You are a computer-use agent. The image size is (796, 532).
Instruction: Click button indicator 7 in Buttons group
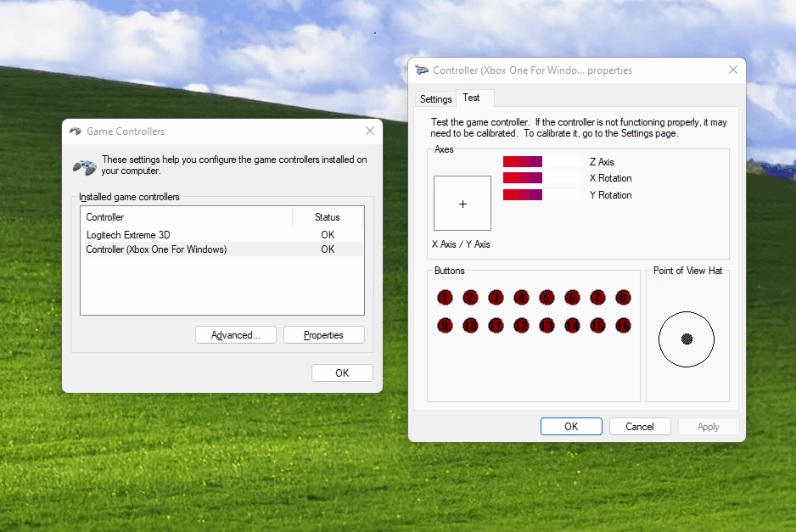(597, 298)
